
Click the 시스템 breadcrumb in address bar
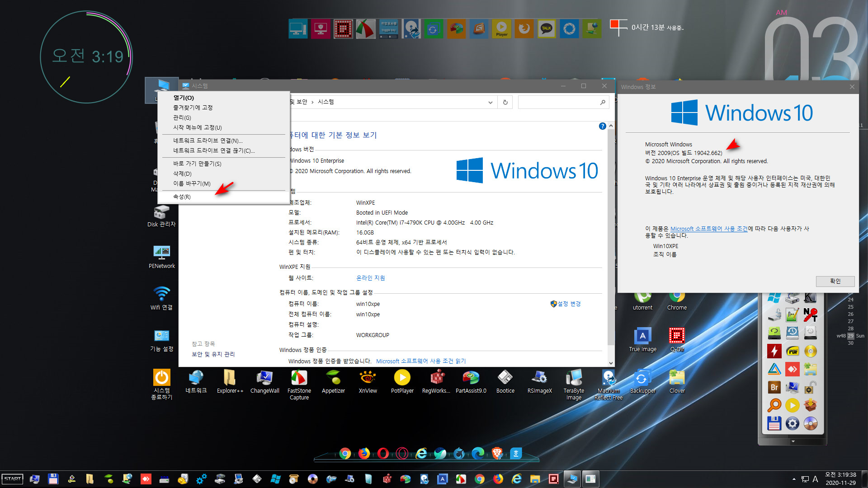click(x=325, y=102)
